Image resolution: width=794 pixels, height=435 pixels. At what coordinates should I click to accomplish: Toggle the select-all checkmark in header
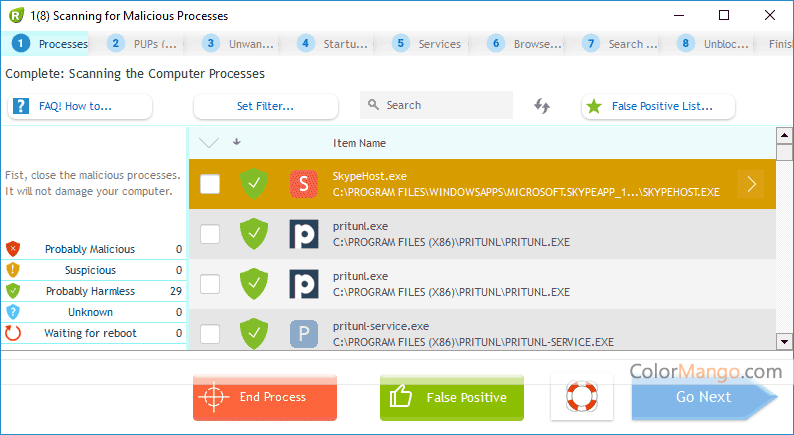point(209,142)
